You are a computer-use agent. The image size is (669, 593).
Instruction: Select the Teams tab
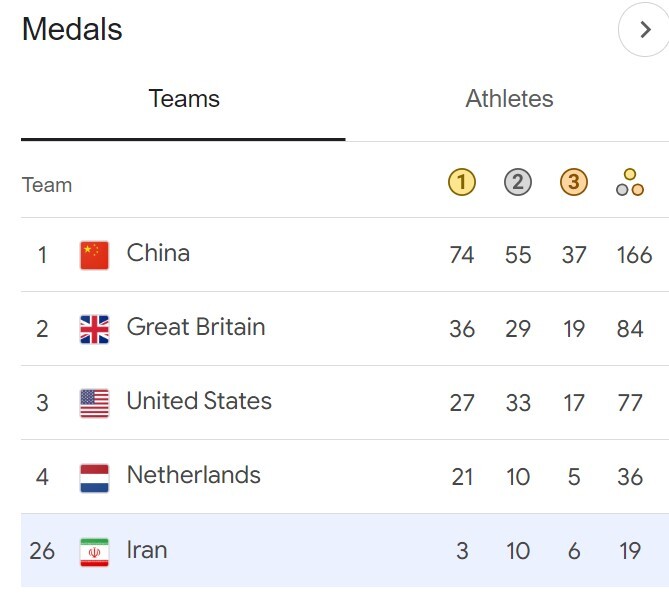point(184,99)
